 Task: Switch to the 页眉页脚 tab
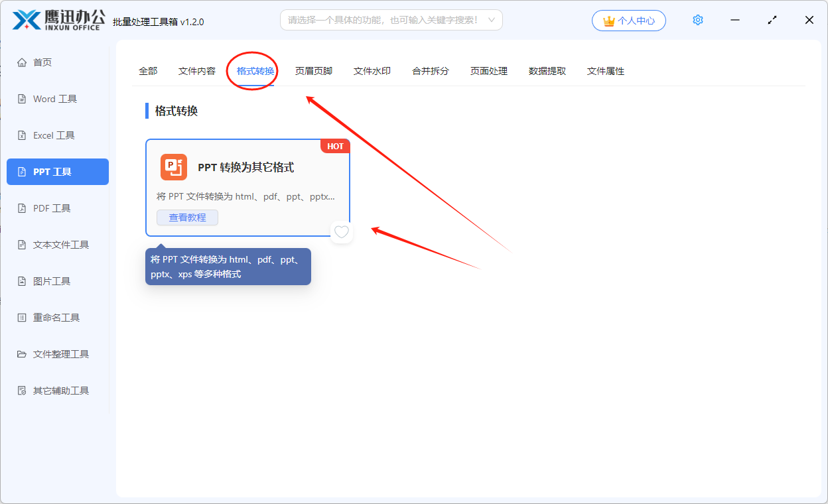[314, 71]
